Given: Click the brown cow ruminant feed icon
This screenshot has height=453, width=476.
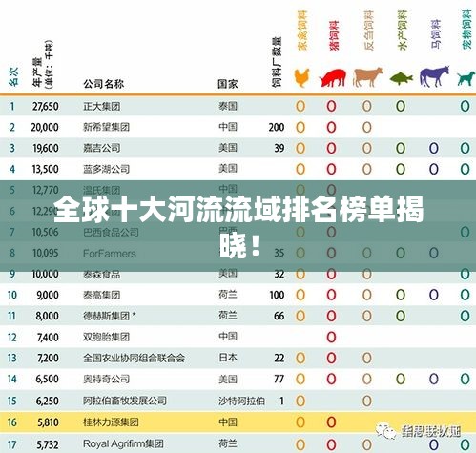Looking at the screenshot, I should [367, 77].
